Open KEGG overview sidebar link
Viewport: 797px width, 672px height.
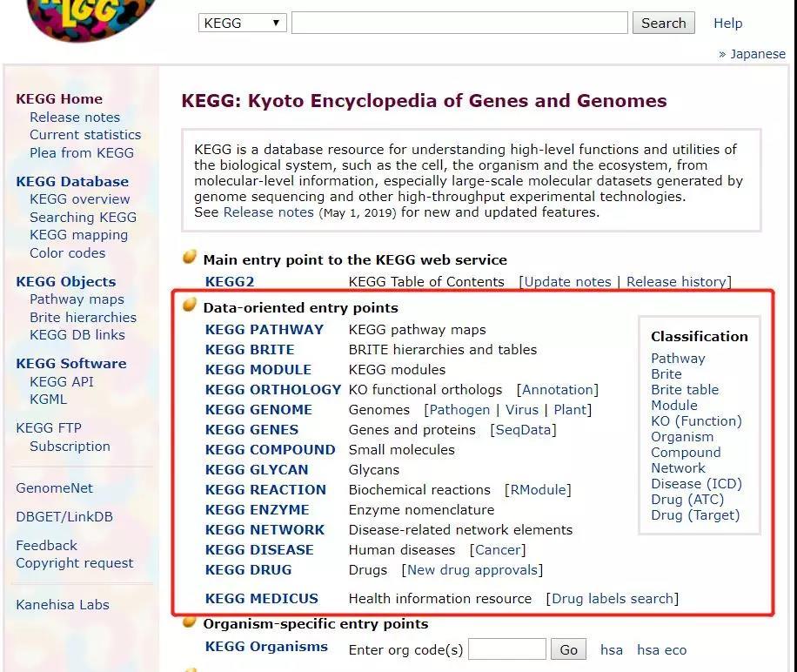pyautogui.click(x=80, y=198)
